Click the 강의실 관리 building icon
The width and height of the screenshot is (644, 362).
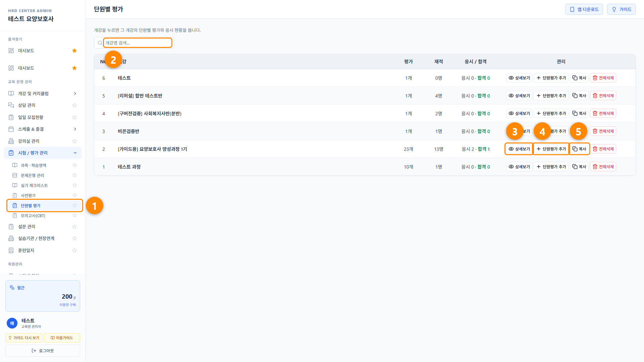11,141
